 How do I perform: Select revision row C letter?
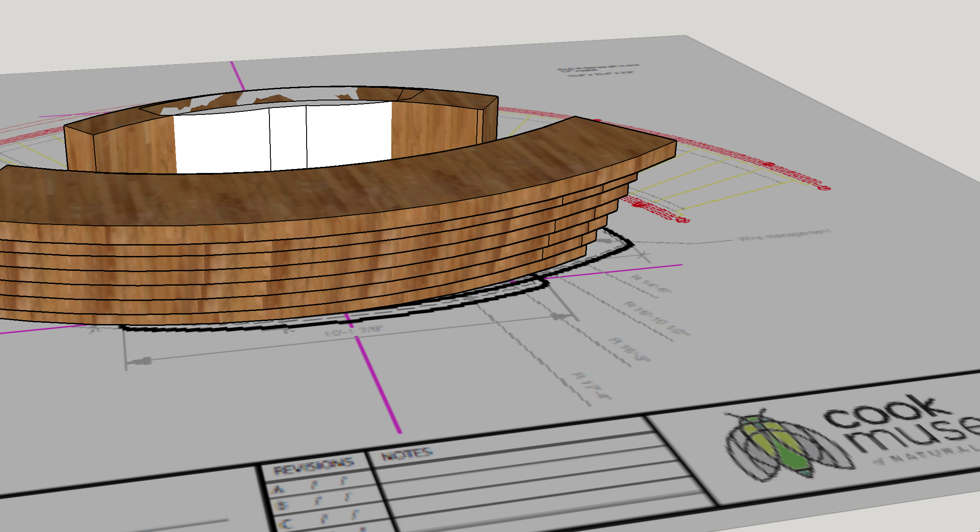[286, 523]
